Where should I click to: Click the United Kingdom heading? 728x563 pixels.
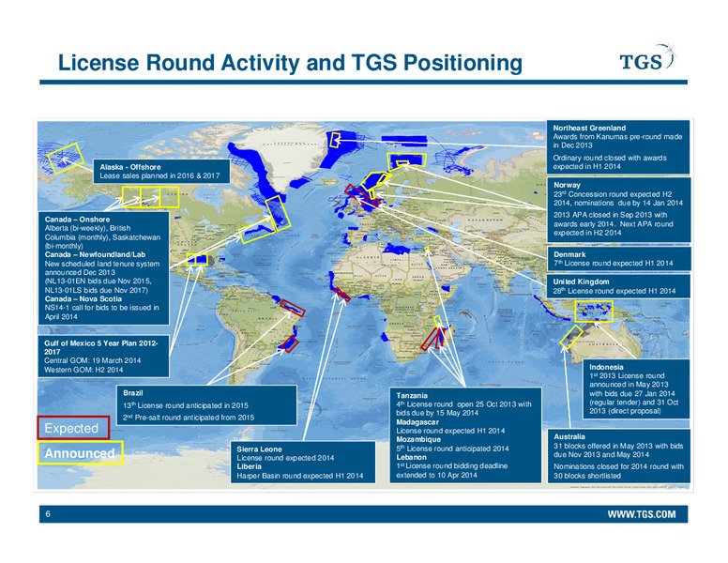[x=581, y=281]
